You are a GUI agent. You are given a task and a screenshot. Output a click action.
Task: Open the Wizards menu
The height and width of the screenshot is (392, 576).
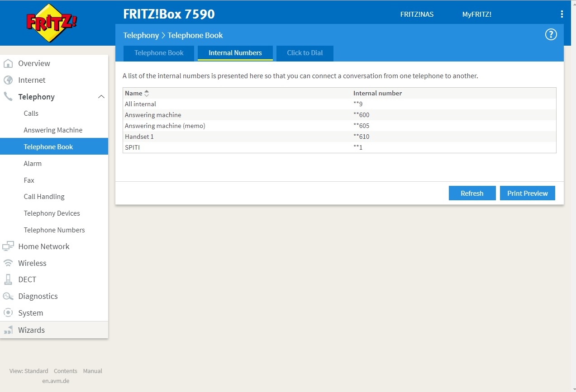31,330
